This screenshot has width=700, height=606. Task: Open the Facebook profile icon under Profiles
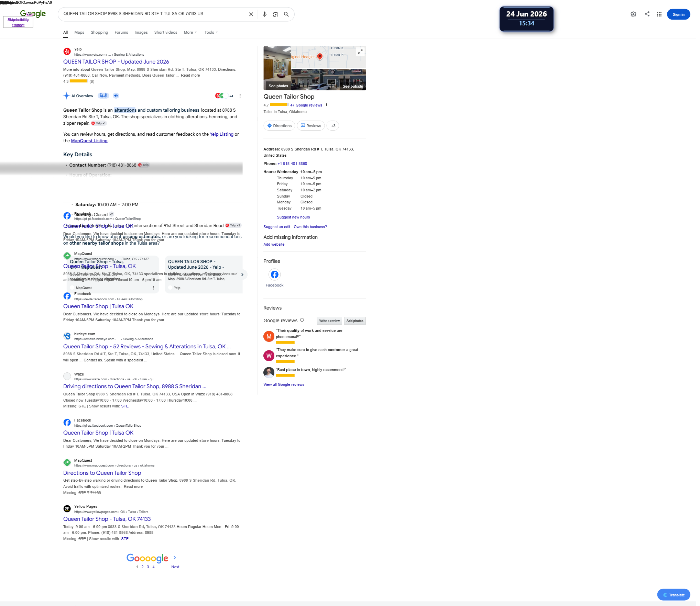274,274
